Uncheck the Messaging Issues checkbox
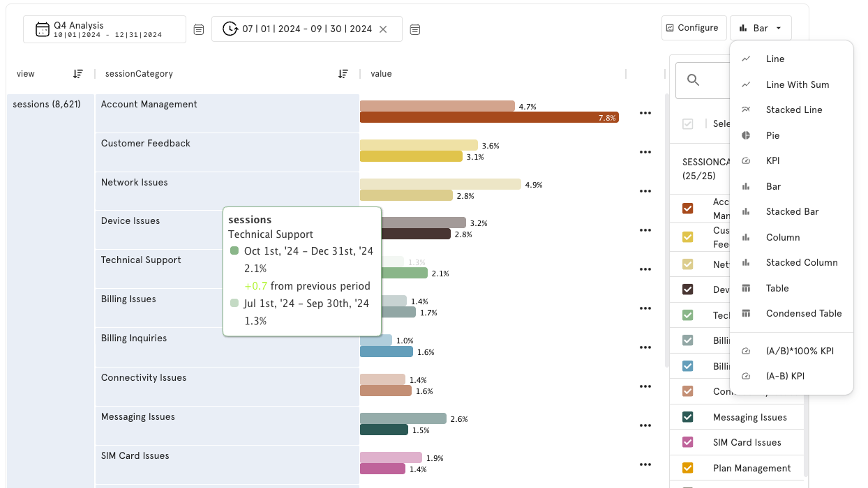 tap(687, 417)
